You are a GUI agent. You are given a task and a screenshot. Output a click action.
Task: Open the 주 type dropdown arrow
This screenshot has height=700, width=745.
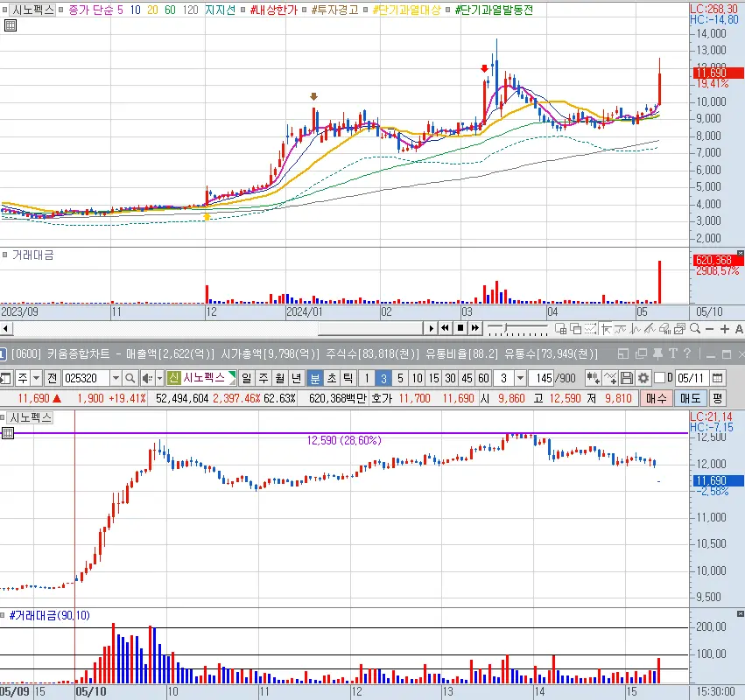click(x=36, y=379)
